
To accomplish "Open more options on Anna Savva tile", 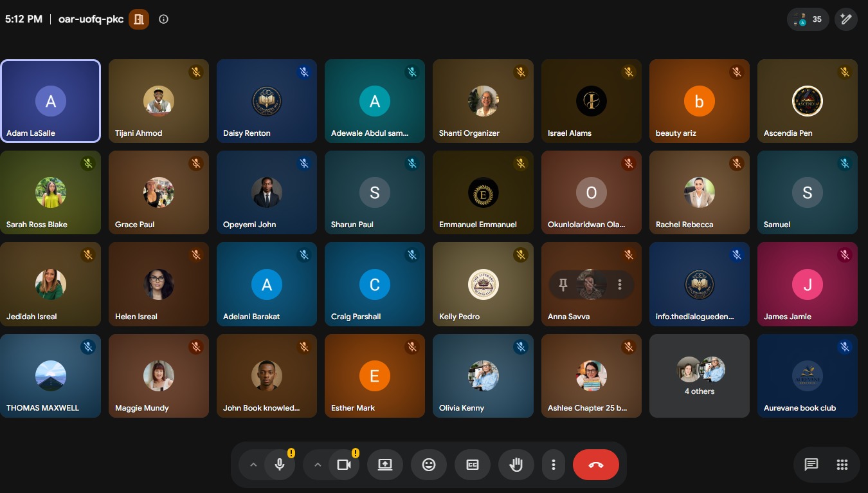I will click(x=620, y=284).
